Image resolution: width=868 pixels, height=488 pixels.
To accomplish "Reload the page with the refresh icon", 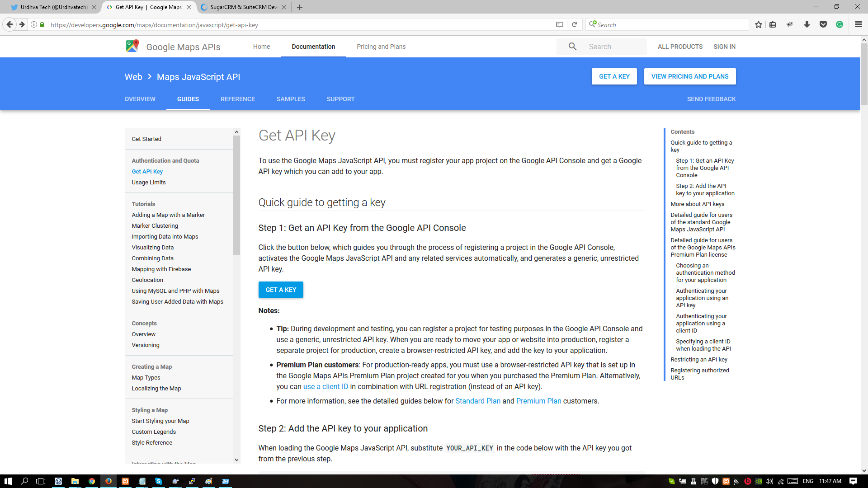I will [x=574, y=24].
